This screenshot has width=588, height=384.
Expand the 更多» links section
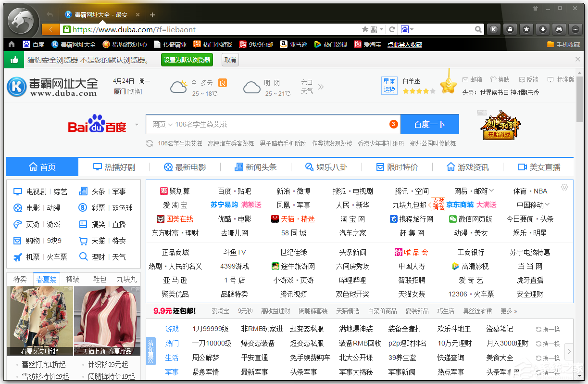[508, 311]
